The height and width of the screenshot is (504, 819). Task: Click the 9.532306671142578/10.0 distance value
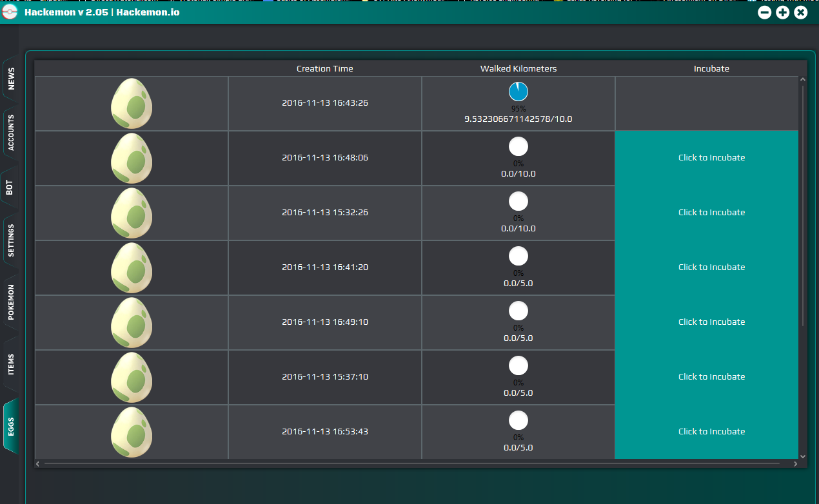(x=518, y=119)
